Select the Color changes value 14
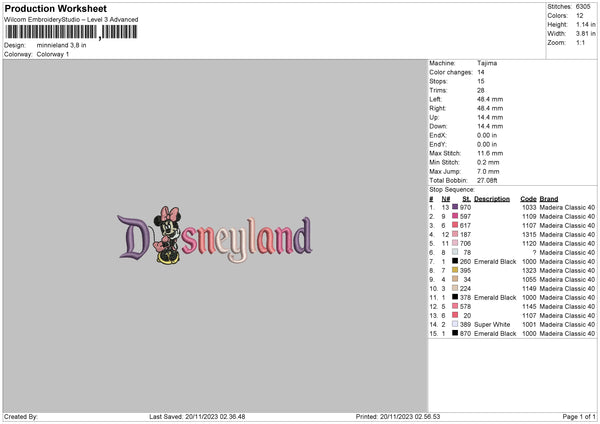This screenshot has height=424, width=600. pos(481,72)
